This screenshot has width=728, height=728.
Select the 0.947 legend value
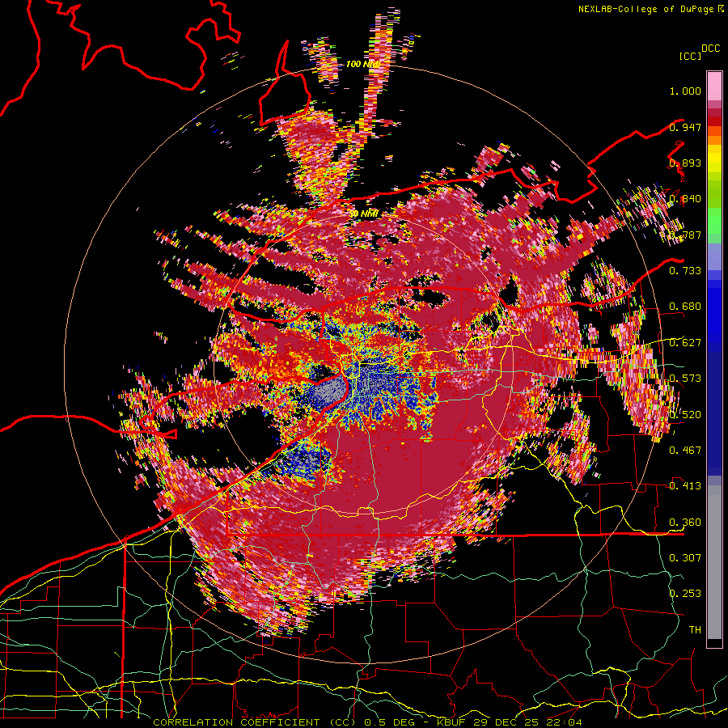pyautogui.click(x=685, y=127)
